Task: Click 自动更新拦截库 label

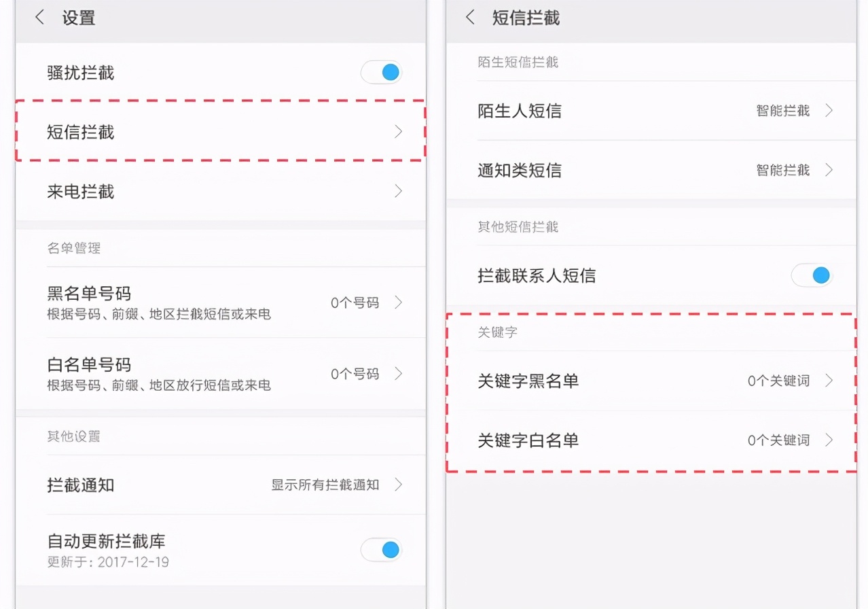Action: 106,541
